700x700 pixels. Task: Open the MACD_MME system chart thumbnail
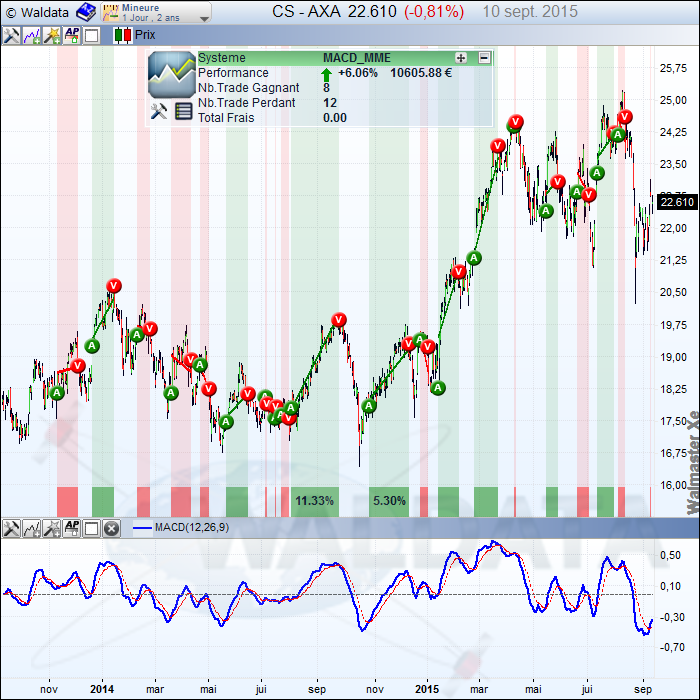[172, 75]
